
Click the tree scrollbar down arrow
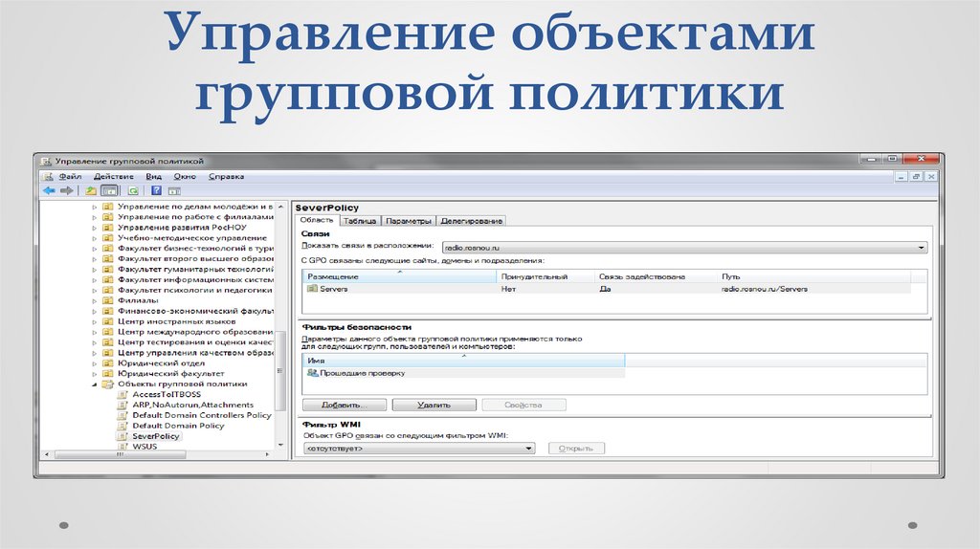tap(280, 446)
